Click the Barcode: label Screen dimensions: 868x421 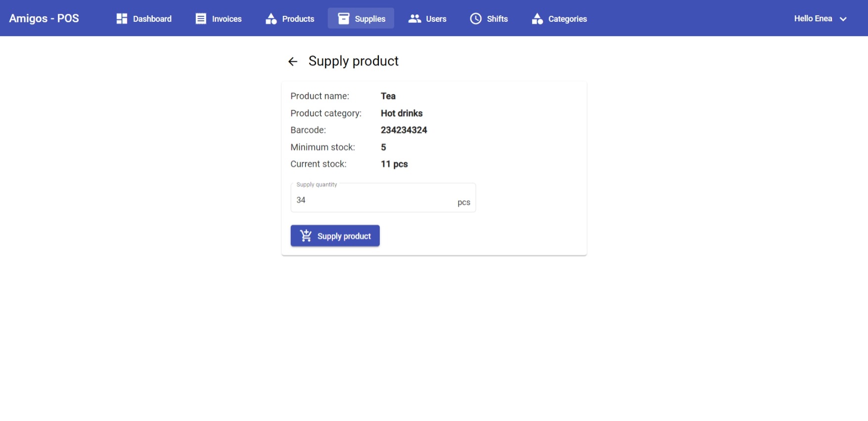308,130
